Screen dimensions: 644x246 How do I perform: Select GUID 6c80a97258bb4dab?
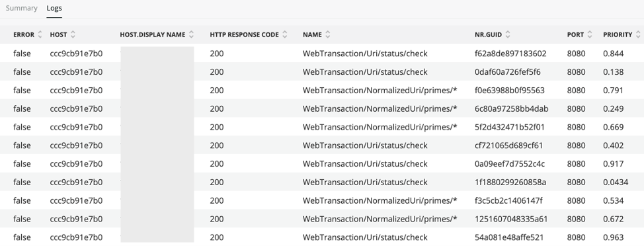511,109
